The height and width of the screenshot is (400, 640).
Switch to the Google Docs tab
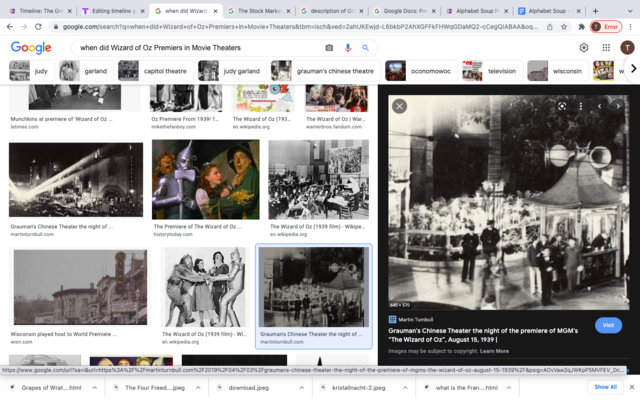pos(405,11)
